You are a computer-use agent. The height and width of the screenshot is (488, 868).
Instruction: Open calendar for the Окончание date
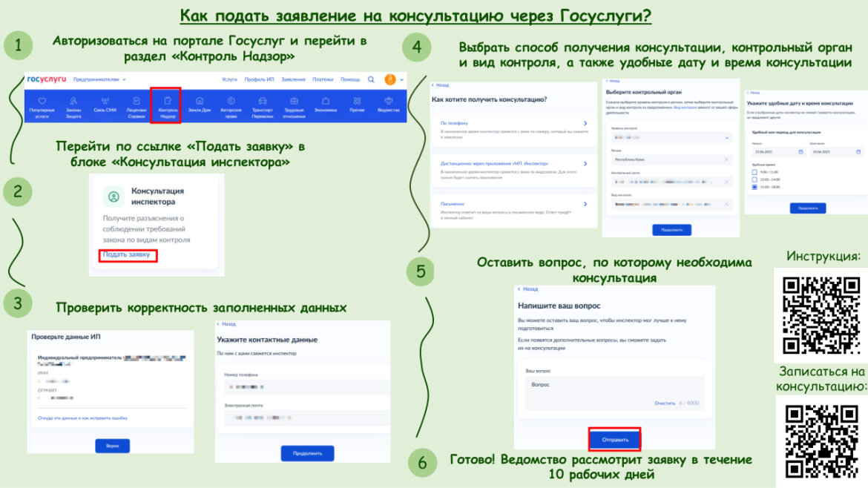(858, 151)
